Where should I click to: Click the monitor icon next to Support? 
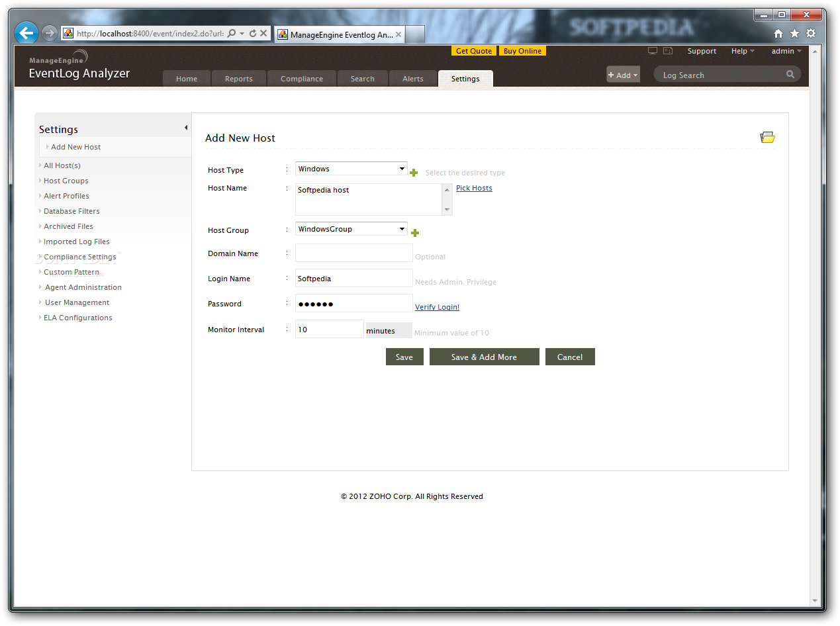click(x=653, y=51)
